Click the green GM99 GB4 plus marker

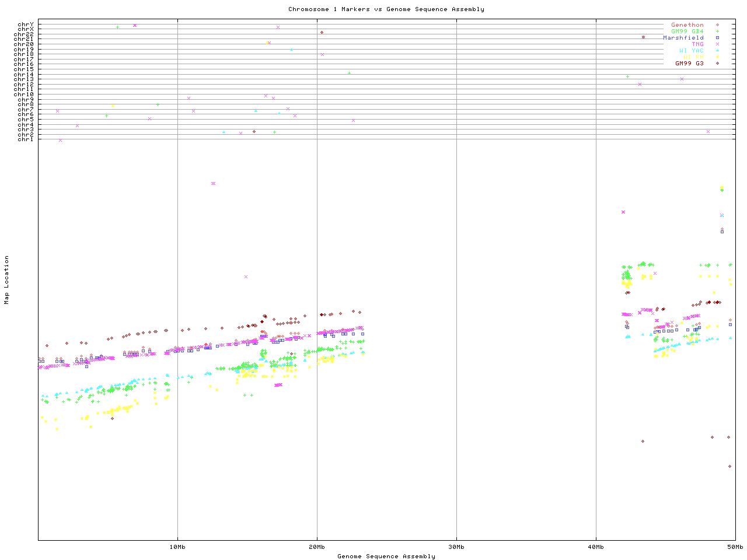[x=717, y=32]
